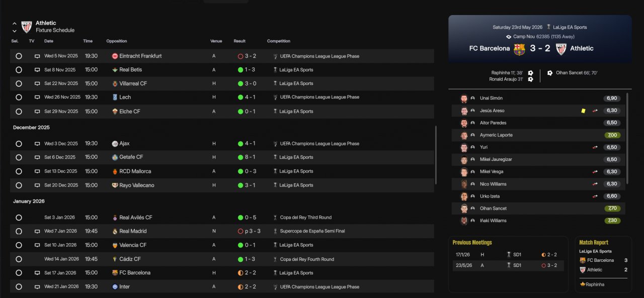Screen dimensions: 644x298
Task: Select the Real Madrid fixture radio button
Action: 19,231
